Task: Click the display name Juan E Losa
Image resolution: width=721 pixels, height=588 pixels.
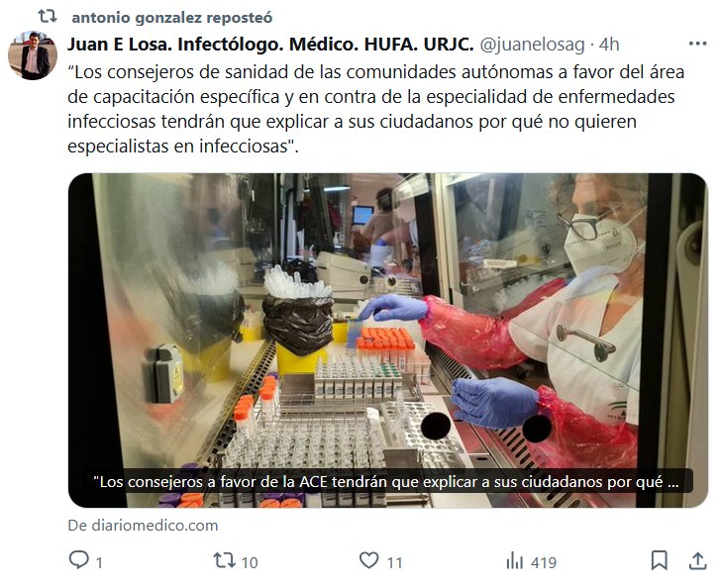Action: click(x=270, y=45)
